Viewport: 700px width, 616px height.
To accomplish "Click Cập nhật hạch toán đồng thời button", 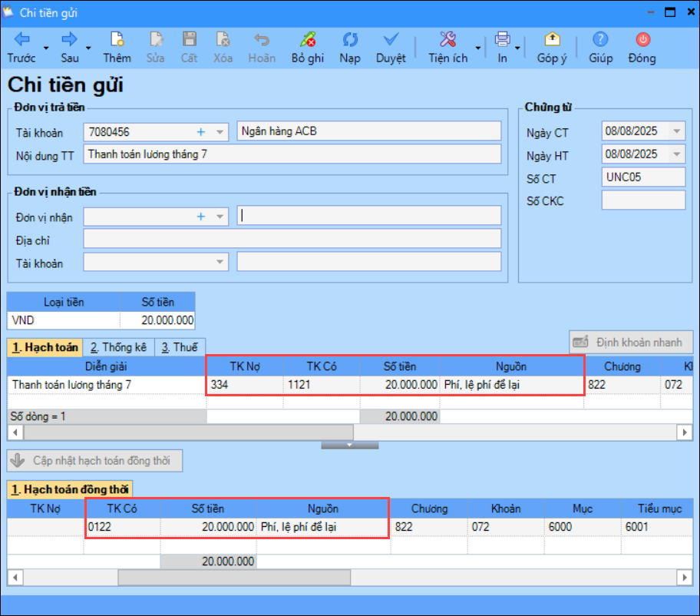I will click(x=94, y=461).
